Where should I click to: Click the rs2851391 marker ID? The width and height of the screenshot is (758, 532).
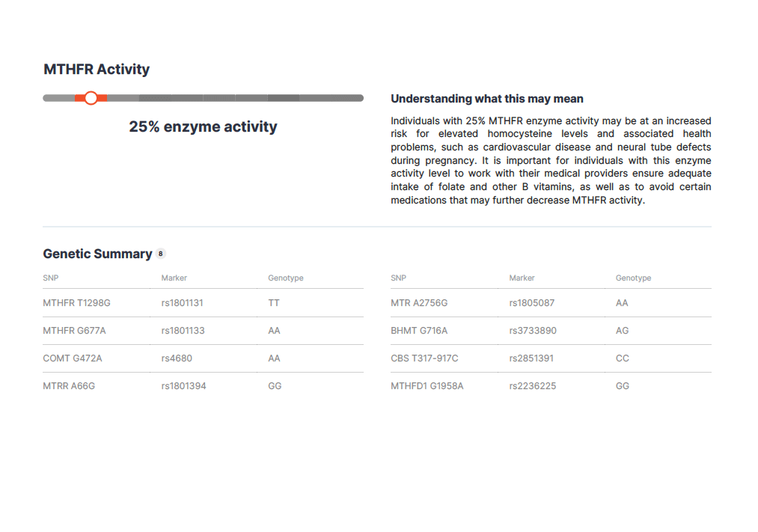click(x=531, y=358)
